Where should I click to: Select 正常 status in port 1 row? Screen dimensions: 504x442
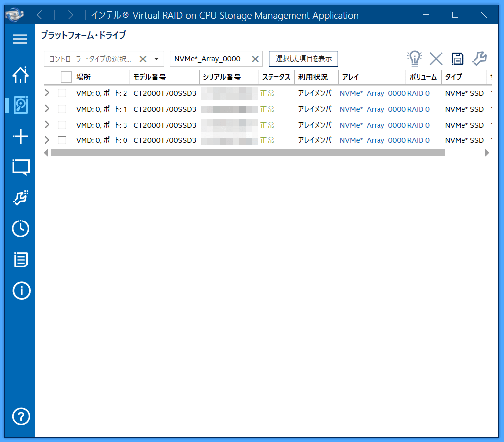pyautogui.click(x=267, y=109)
